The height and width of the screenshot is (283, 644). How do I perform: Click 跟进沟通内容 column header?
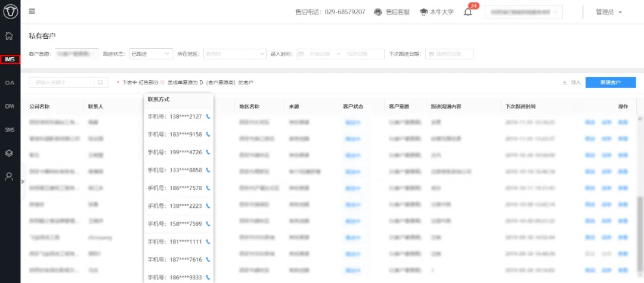click(445, 107)
